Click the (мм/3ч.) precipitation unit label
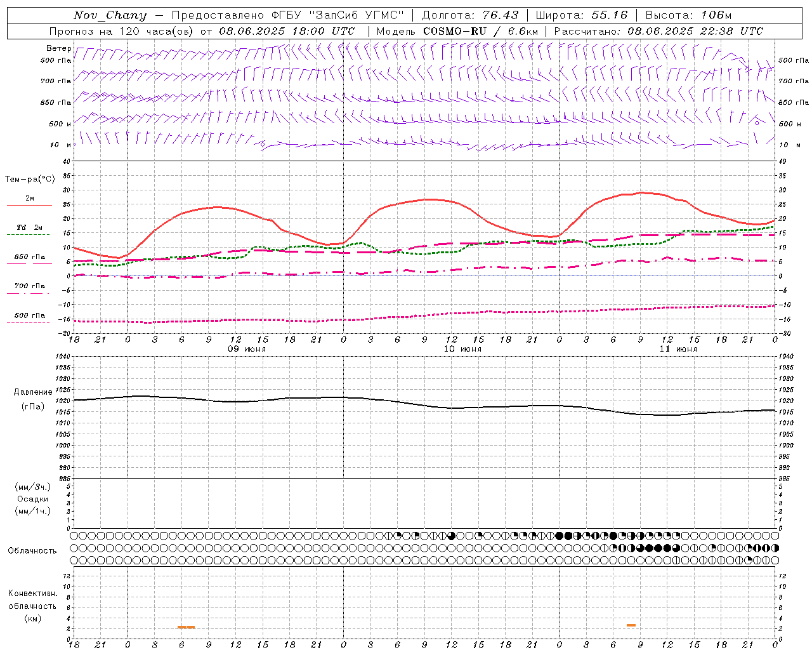Screen dimensions: 812x650 click(33, 487)
